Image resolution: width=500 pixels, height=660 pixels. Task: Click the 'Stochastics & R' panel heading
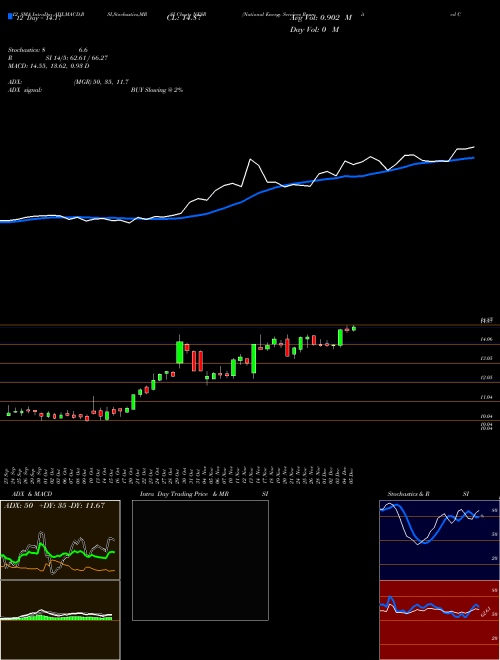(408, 494)
